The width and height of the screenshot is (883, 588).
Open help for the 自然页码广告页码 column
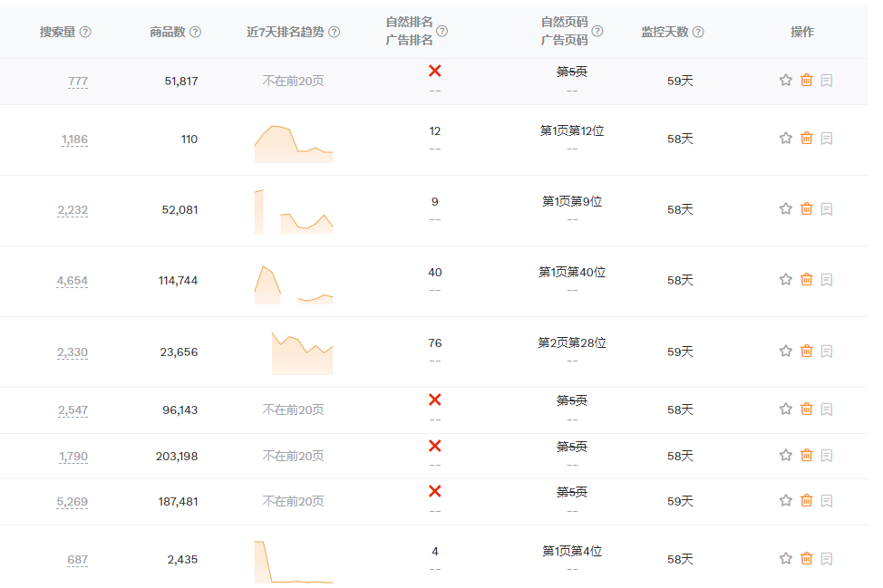[x=596, y=30]
